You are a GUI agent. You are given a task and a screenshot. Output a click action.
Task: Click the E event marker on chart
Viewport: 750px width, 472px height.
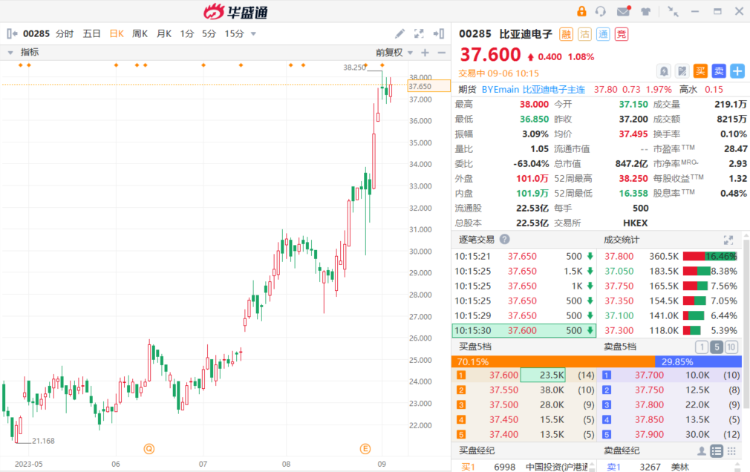[365, 449]
